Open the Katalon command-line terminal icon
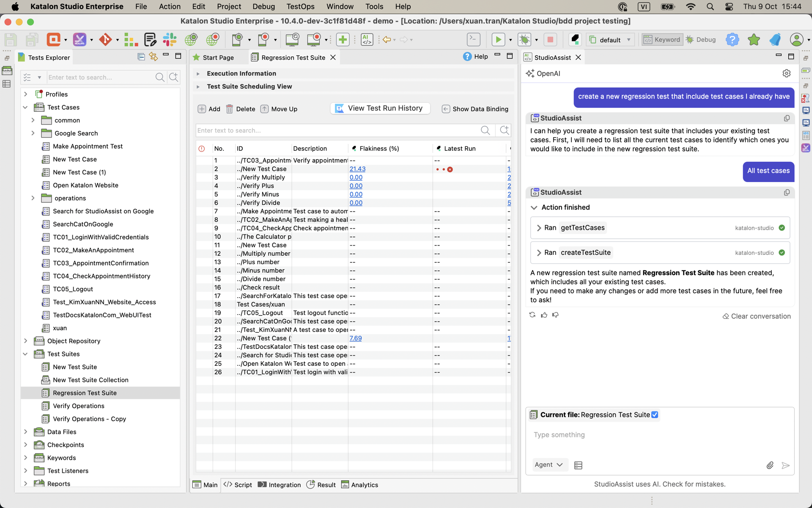 click(x=474, y=39)
